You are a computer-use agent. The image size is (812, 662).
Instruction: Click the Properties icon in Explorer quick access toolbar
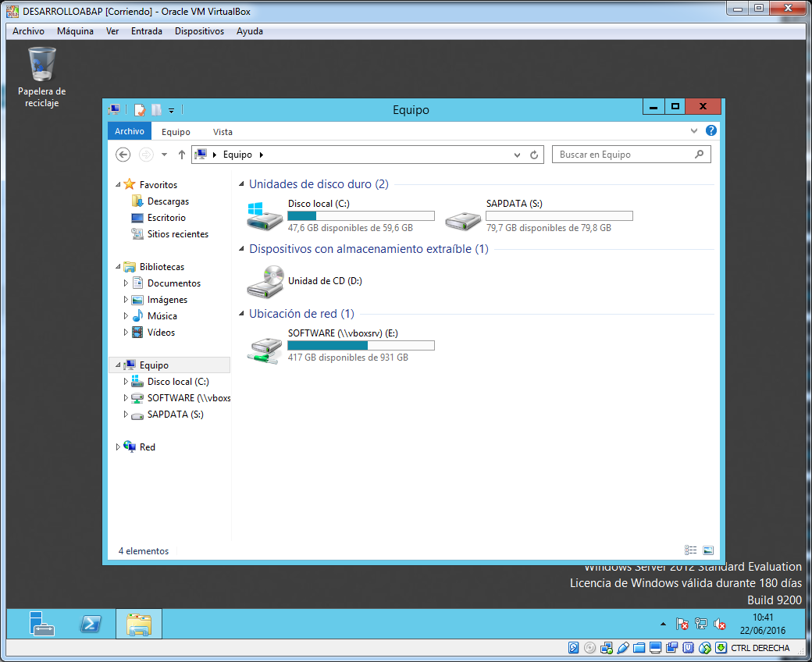coord(139,110)
